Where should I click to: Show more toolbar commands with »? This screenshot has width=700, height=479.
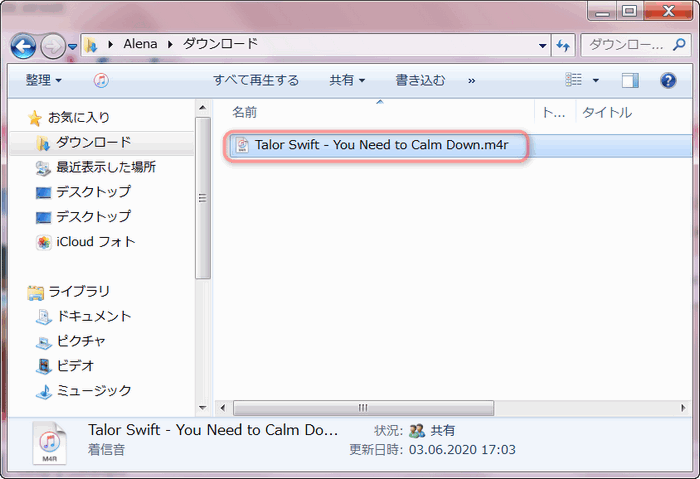coord(471,81)
